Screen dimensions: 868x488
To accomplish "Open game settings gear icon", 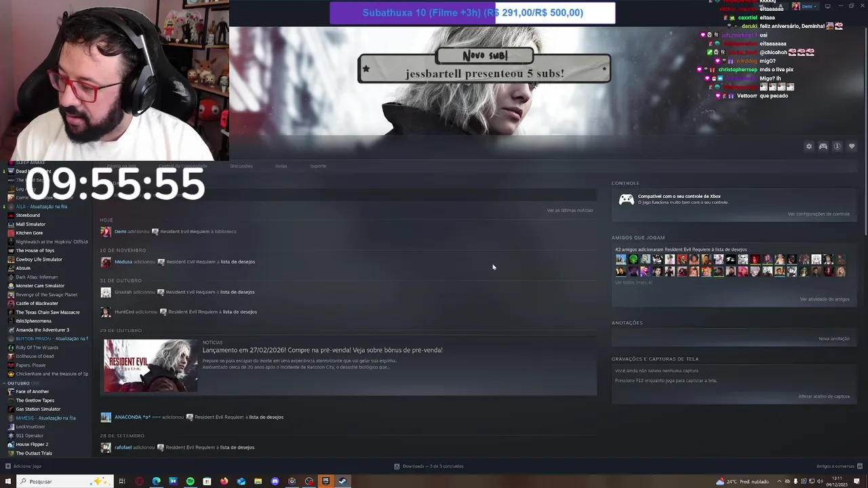I will [x=809, y=146].
